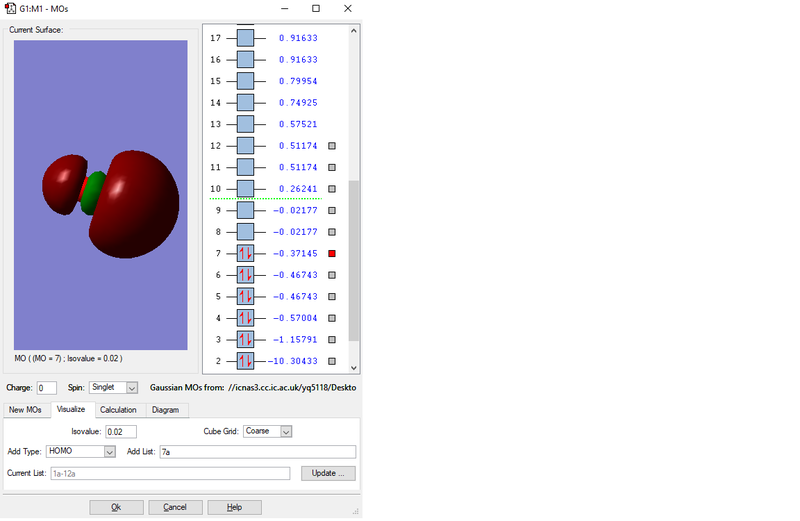Screen dimensions: 800x521
Task: Click the scroll up arrow of MO list
Action: click(354, 31)
